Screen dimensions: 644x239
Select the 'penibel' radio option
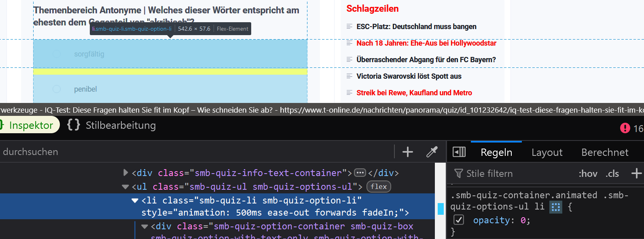pyautogui.click(x=57, y=89)
